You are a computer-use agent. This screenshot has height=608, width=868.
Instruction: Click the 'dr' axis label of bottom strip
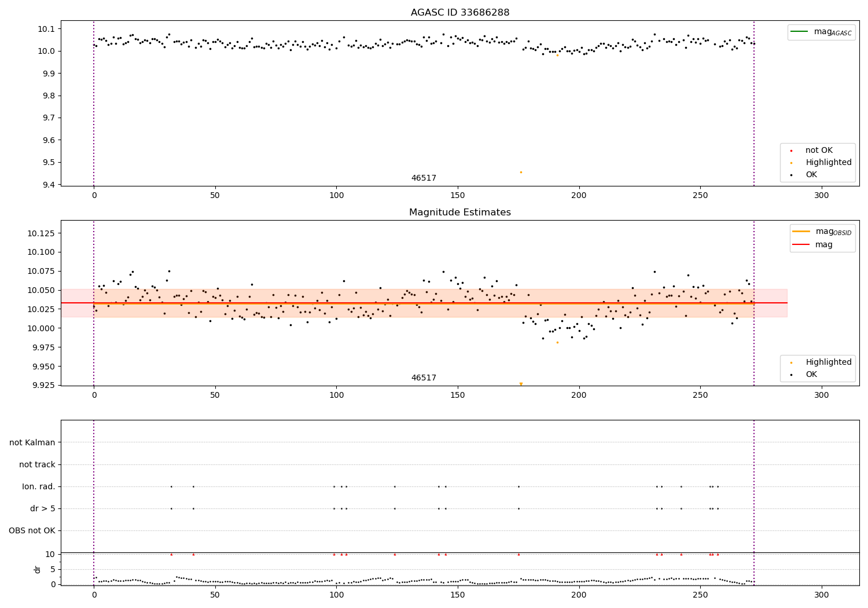click(38, 569)
